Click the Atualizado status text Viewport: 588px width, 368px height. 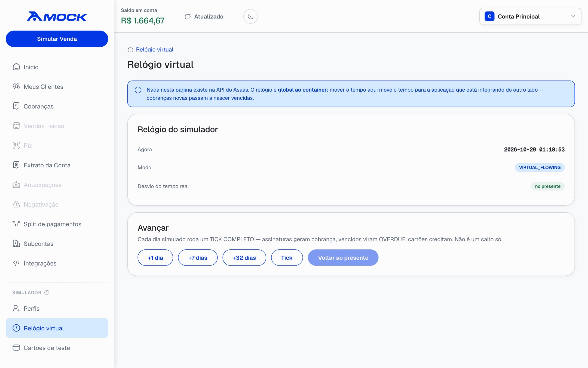pos(209,16)
